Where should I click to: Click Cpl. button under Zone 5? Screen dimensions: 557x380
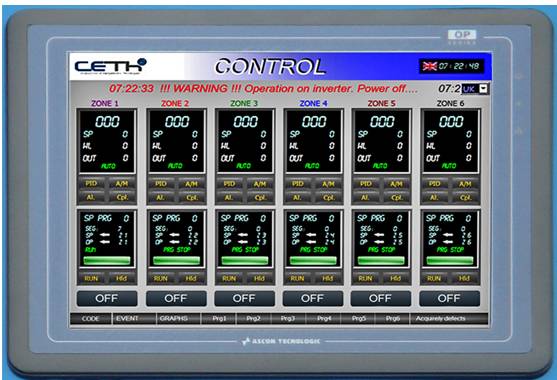tap(396, 197)
